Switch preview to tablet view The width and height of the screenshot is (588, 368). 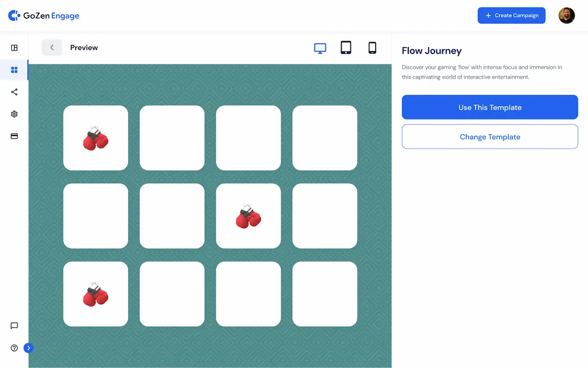point(346,48)
